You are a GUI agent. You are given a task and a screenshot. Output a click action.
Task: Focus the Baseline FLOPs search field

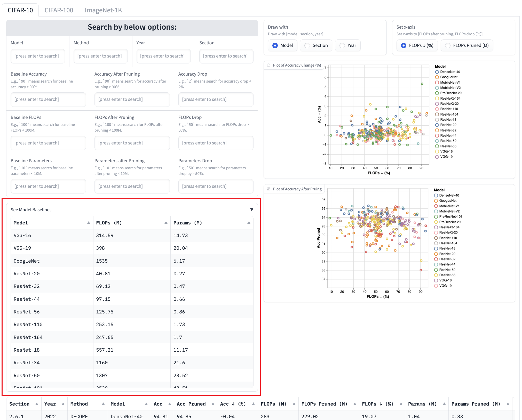point(48,143)
